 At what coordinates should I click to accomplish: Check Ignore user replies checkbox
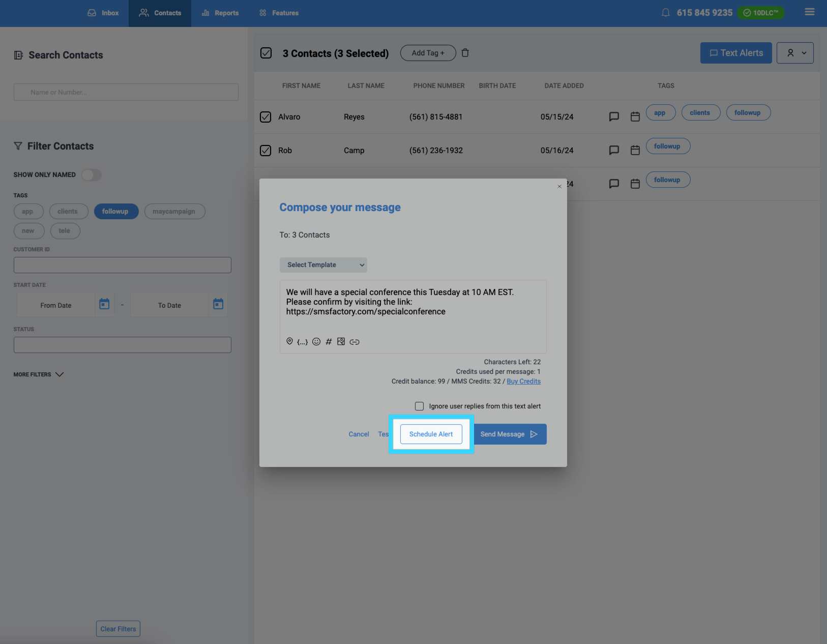click(x=419, y=406)
